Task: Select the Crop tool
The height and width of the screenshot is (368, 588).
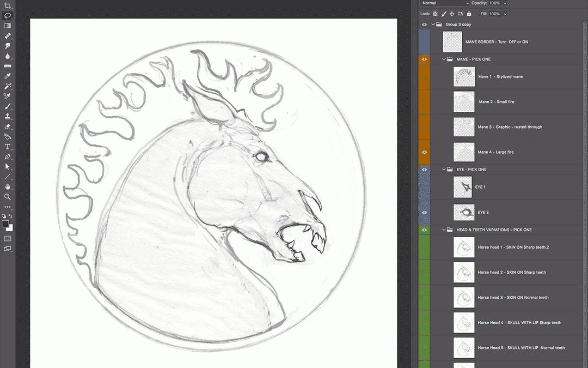Action: click(8, 5)
